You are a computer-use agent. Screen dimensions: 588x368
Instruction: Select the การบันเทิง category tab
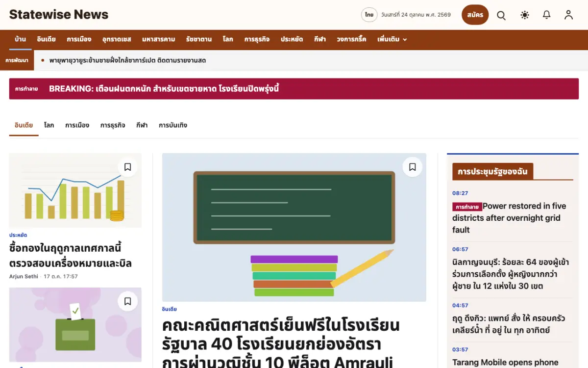point(173,126)
